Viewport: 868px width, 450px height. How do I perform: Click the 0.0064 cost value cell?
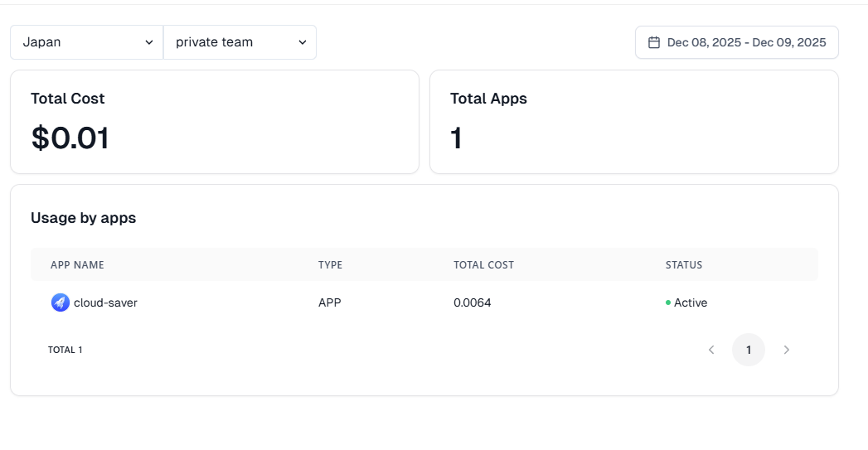(472, 302)
